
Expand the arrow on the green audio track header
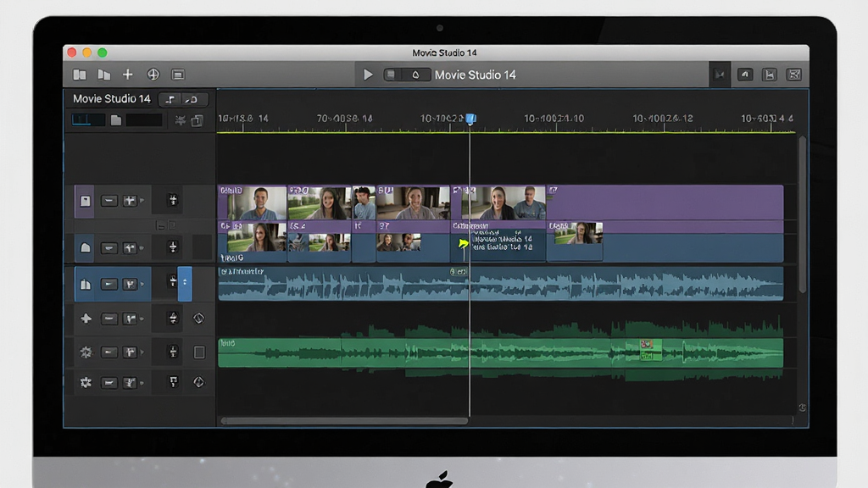(142, 352)
